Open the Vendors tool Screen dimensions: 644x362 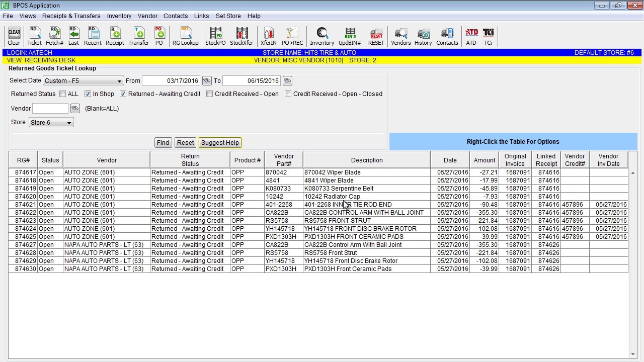tap(401, 36)
